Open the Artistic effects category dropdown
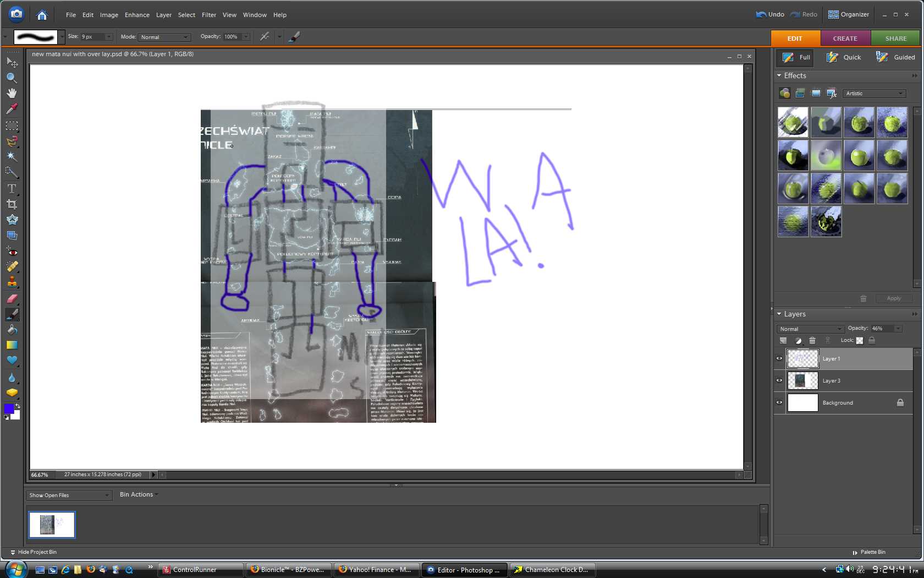The image size is (924, 578). [874, 94]
